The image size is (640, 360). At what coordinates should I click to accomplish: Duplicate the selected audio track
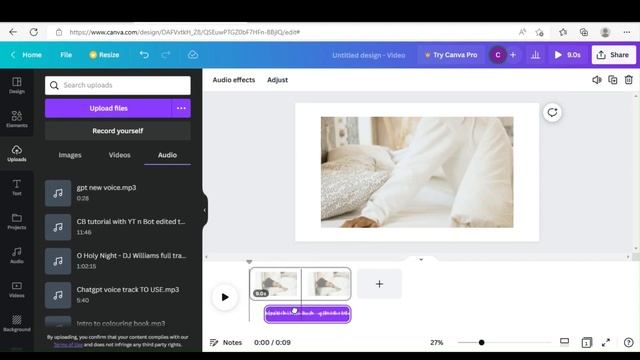point(613,80)
